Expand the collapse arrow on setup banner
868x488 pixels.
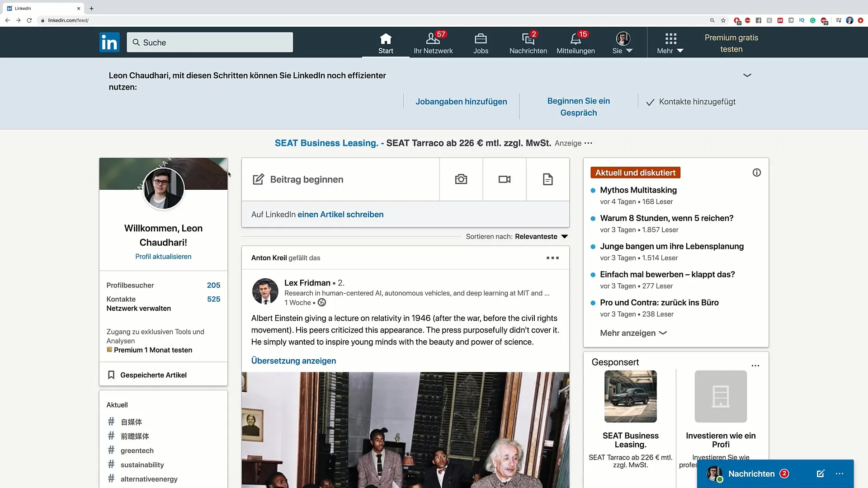(748, 75)
